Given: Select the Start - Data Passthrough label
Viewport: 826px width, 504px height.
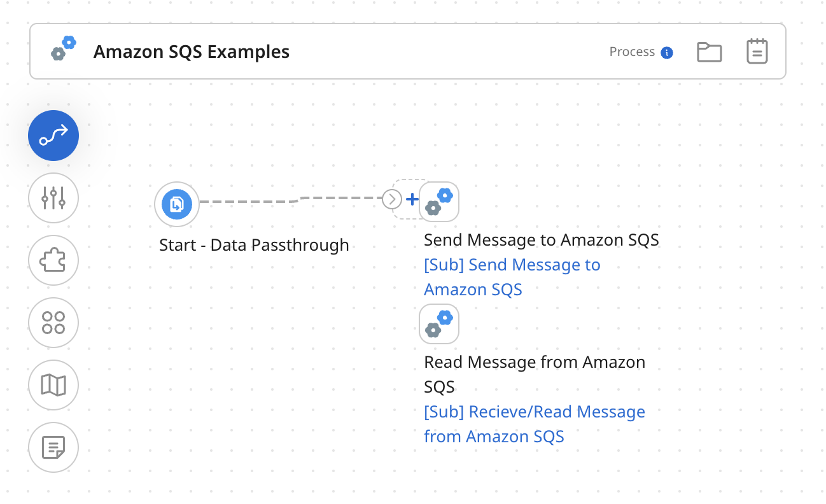Looking at the screenshot, I should coord(254,244).
